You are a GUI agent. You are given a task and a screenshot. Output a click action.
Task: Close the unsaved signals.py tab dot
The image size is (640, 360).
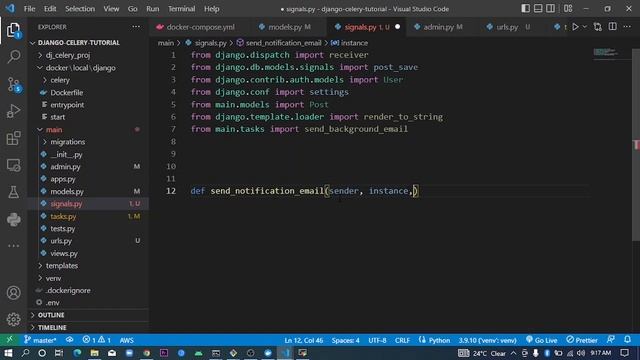398,27
